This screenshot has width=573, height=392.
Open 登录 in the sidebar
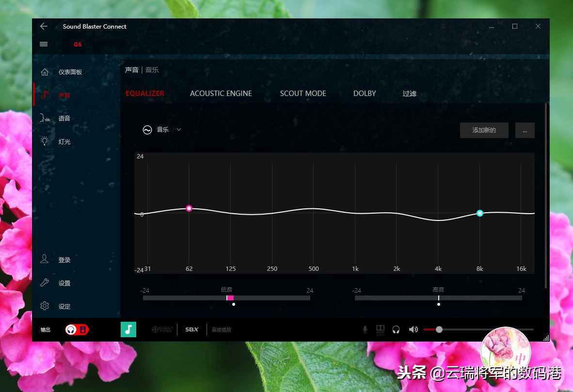pyautogui.click(x=64, y=260)
